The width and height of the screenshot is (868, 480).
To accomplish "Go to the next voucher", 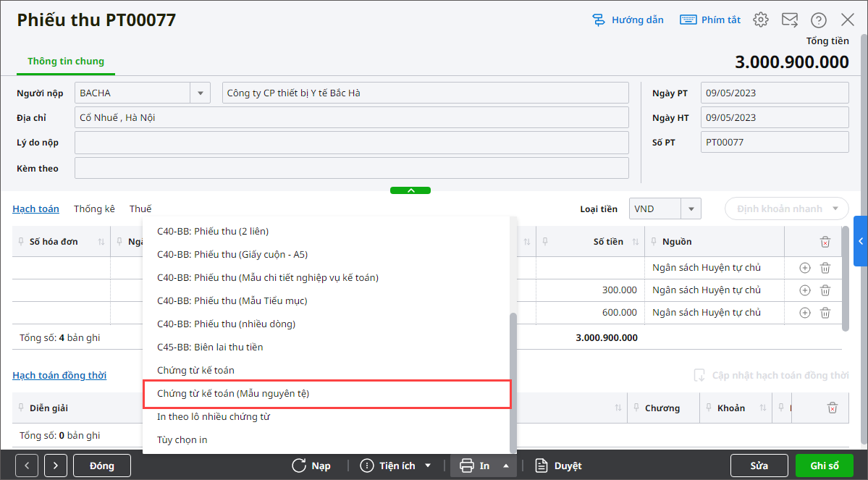I will pyautogui.click(x=55, y=466).
